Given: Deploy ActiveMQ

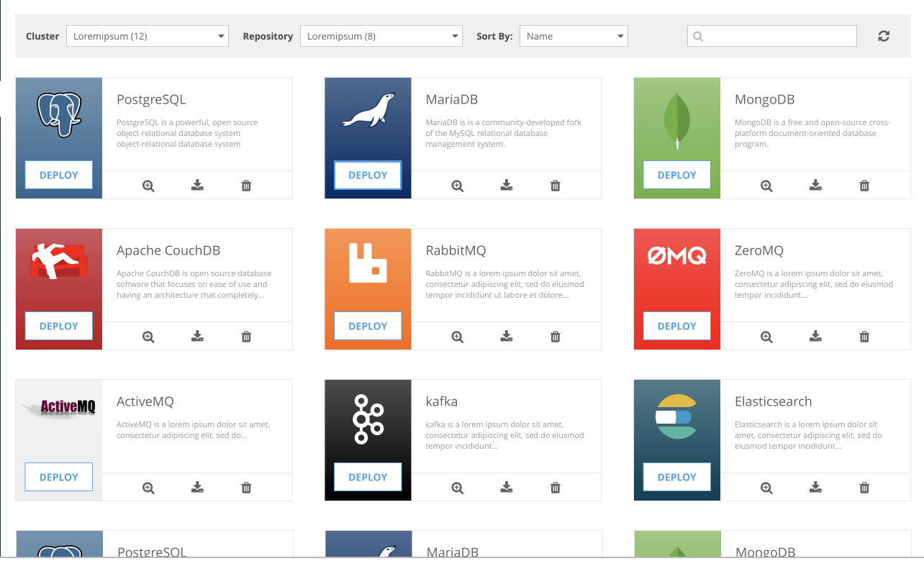Looking at the screenshot, I should click(x=59, y=477).
